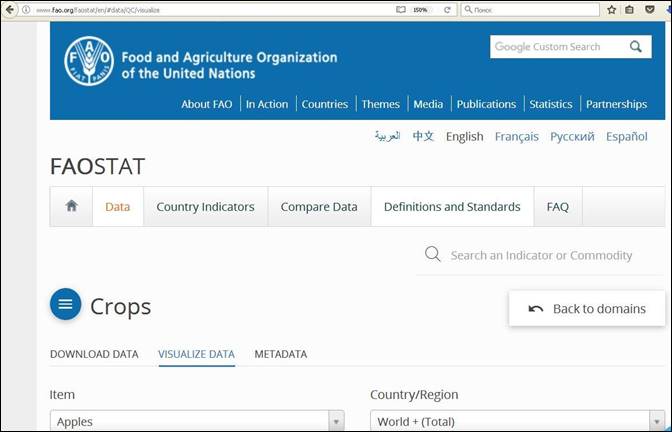Click the Search an Indicator or Commodity field
Viewport: 672px width, 432px height.
pos(541,255)
